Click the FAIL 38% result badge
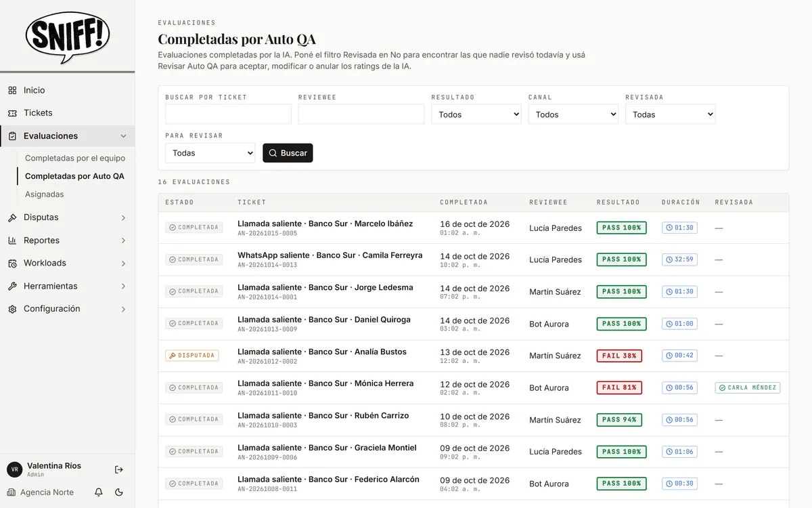This screenshot has height=508, width=812. coord(619,356)
